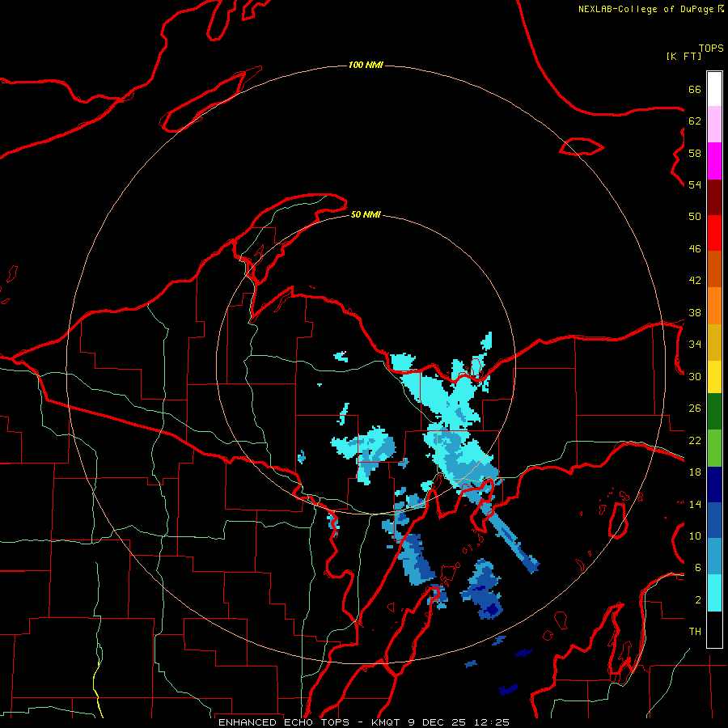Viewport: 728px width, 728px height.
Task: Click the '42' legend value label
Action: (695, 281)
